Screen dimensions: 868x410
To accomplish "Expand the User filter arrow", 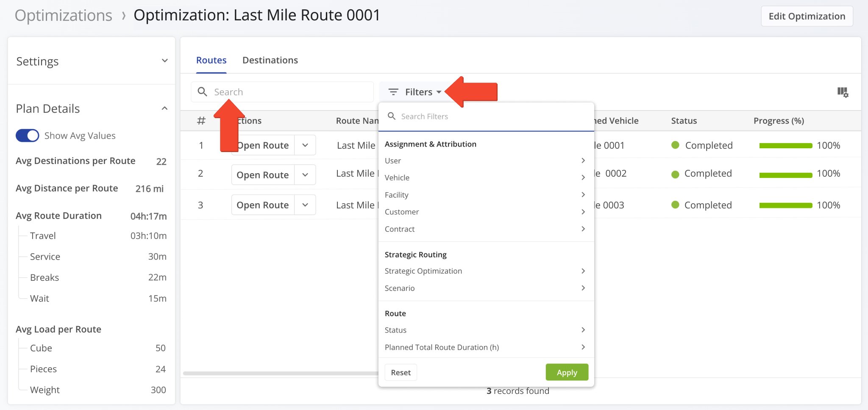I will coord(583,161).
